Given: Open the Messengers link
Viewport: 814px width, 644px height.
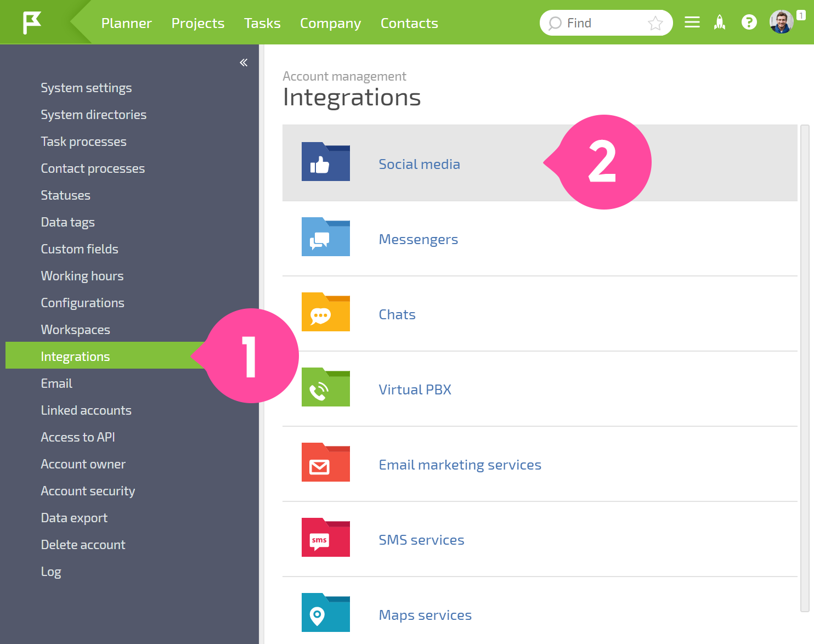Looking at the screenshot, I should 419,240.
